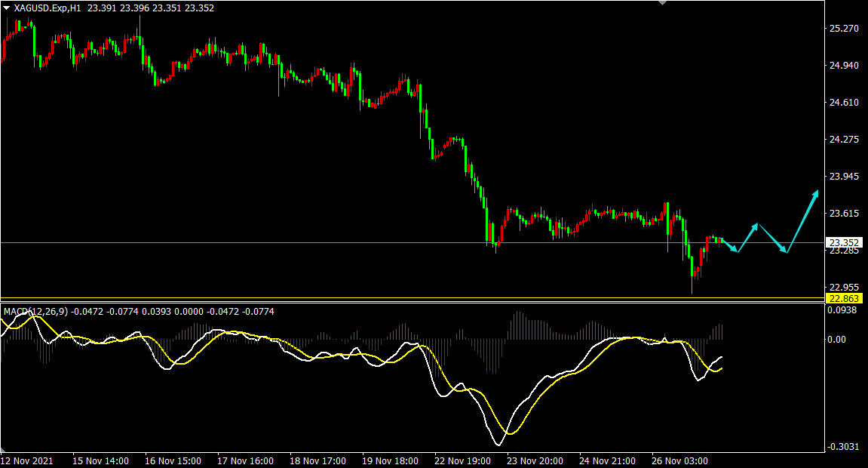Select the second cyan upward arrow
Screen dimensions: 868x468
click(x=748, y=237)
